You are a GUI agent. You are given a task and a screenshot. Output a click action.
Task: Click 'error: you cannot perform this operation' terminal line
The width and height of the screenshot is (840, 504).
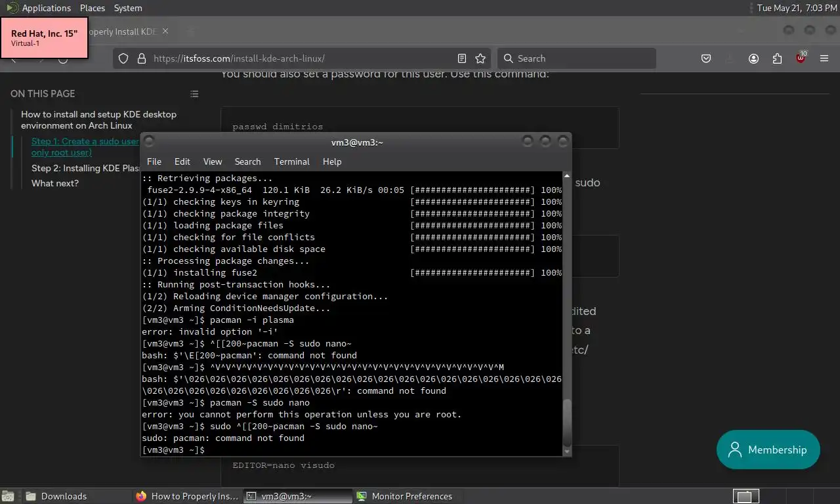302,415
